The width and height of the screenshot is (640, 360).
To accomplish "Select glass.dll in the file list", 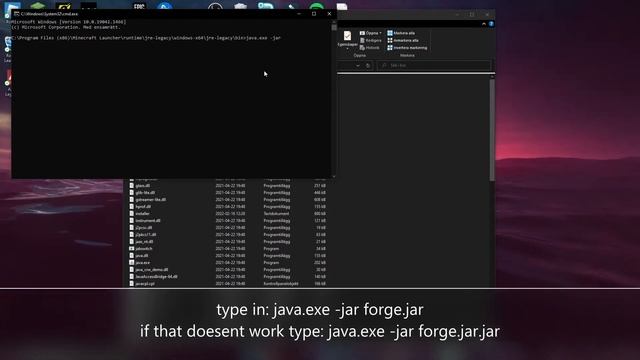I will 142,186.
